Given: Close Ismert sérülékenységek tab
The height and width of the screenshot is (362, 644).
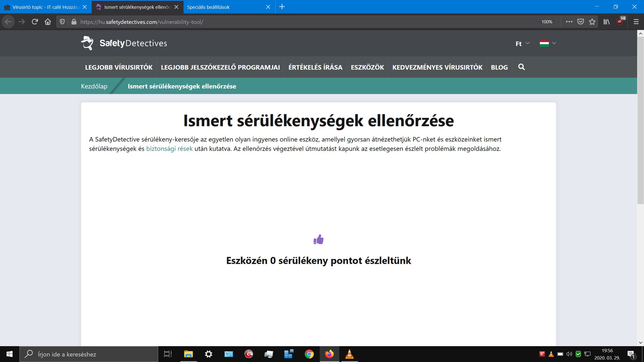Looking at the screenshot, I should pos(176,7).
